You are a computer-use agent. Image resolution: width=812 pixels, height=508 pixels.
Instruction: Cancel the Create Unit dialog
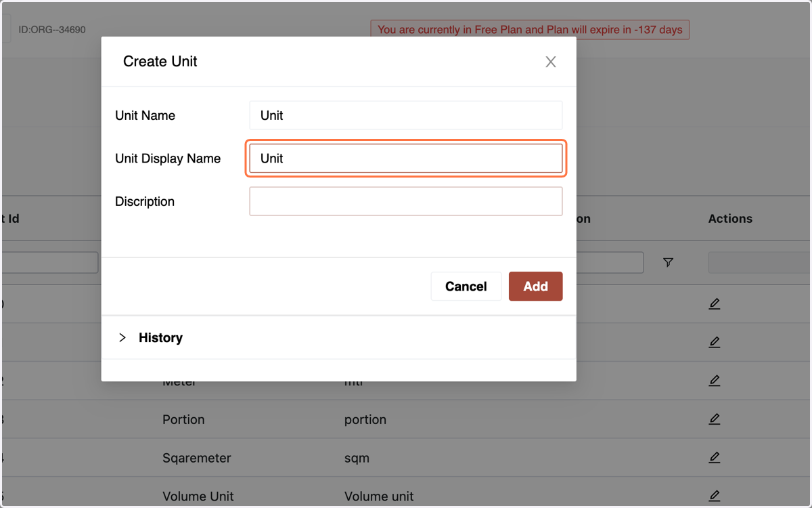coord(466,287)
